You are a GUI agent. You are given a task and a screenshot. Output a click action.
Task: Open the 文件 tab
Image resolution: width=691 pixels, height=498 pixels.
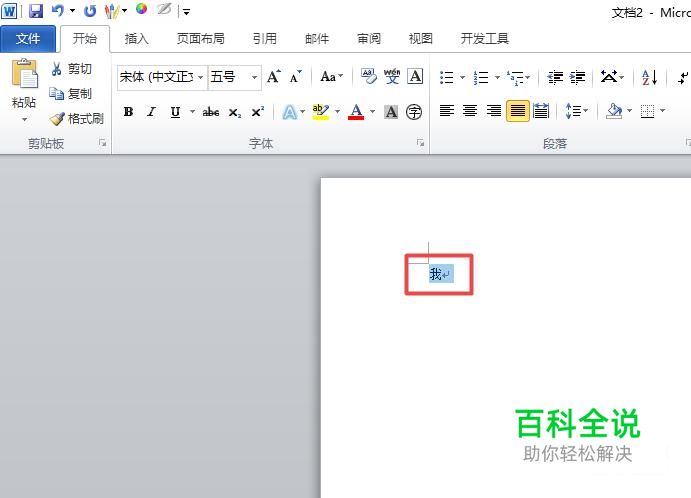[x=28, y=39]
